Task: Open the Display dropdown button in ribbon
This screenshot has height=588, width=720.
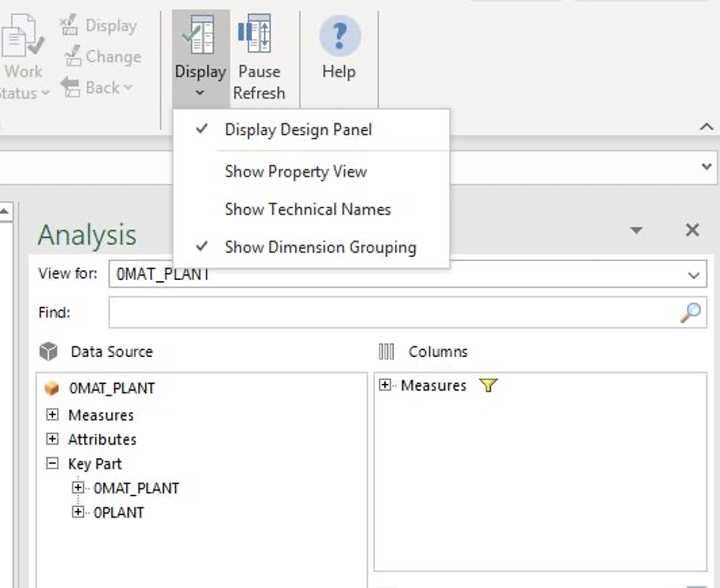Action: pyautogui.click(x=200, y=58)
